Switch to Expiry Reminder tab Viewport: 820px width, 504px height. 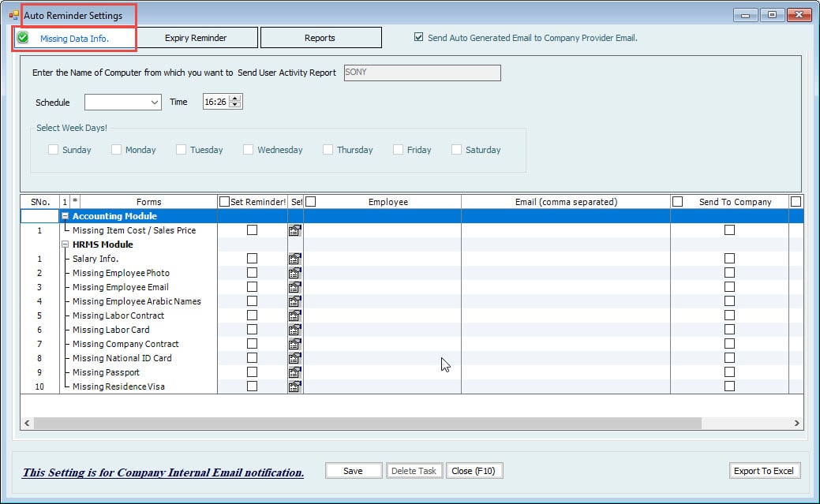[x=196, y=38]
